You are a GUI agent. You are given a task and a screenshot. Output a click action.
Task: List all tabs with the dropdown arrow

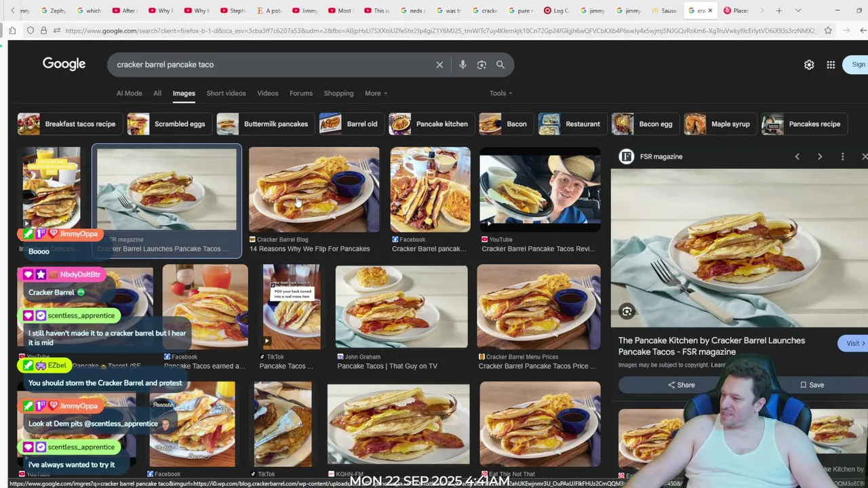click(x=798, y=10)
